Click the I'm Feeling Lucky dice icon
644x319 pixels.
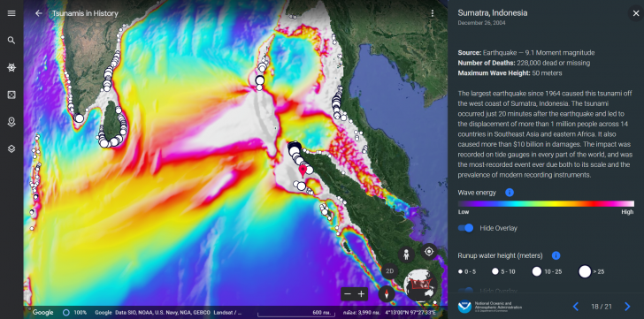[11, 95]
